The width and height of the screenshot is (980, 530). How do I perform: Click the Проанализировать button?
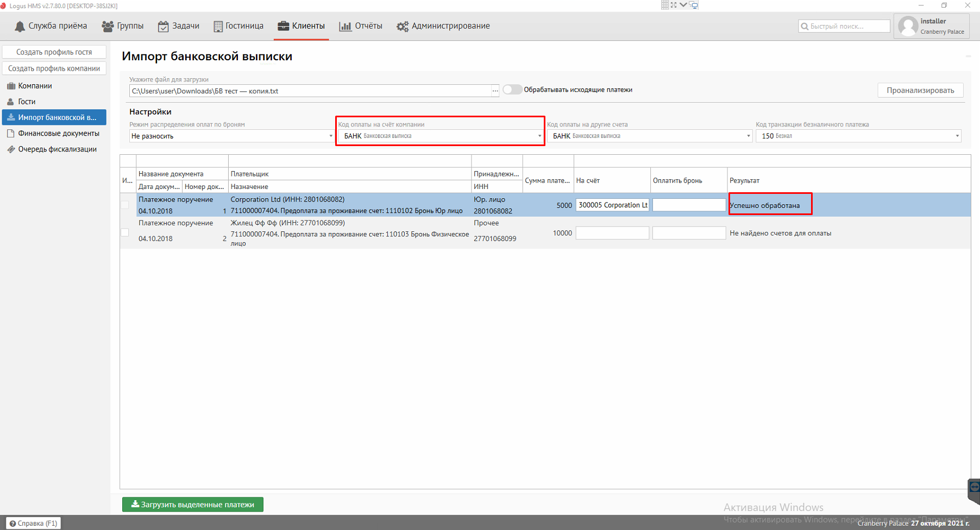coord(920,90)
